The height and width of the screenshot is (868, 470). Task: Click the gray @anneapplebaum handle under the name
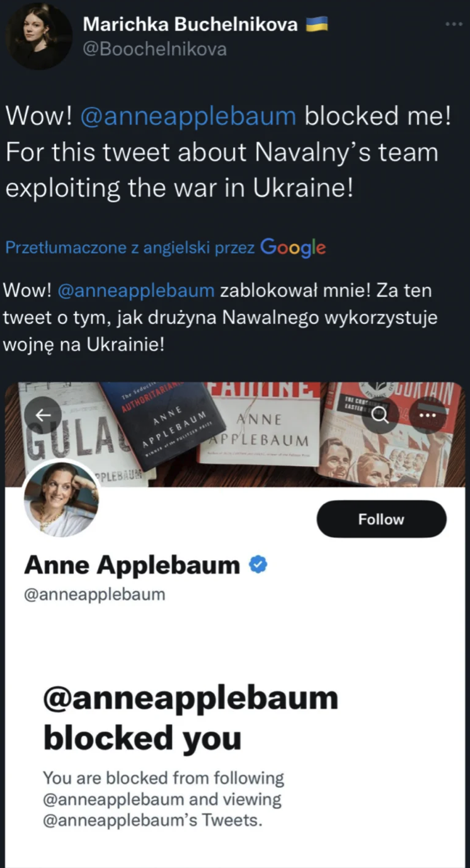point(95,595)
